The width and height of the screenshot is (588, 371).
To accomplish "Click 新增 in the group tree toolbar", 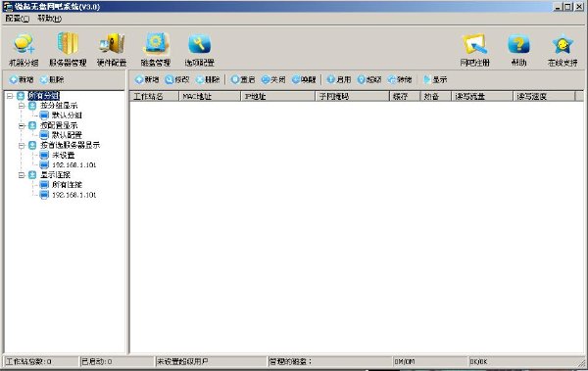I will pos(22,79).
